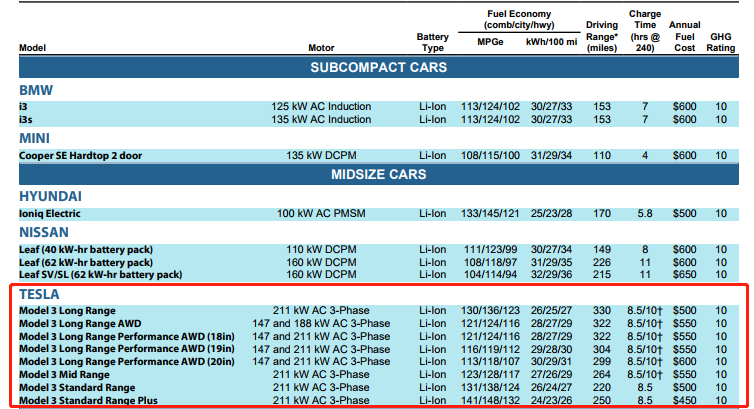754x409 pixels.
Task: Click the Model 3 Long Range name
Action: pos(67,310)
